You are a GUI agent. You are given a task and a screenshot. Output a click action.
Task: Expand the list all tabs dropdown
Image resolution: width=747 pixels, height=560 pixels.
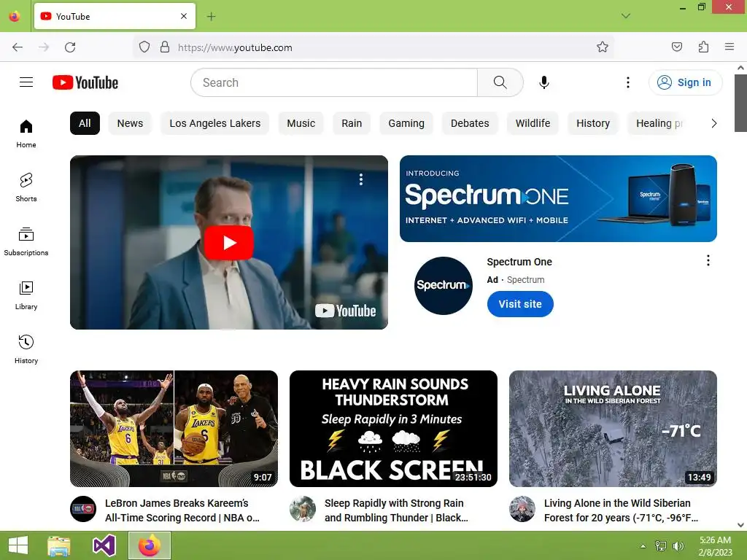coord(626,16)
